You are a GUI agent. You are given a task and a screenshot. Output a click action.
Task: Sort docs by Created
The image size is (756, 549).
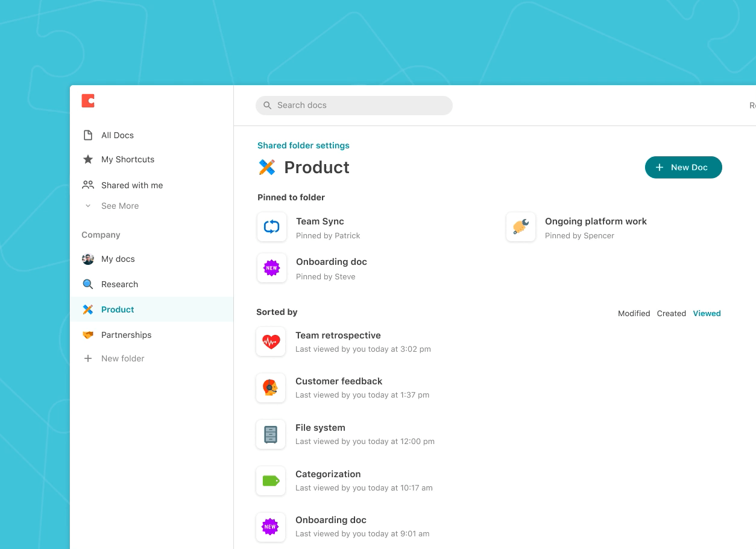[672, 313]
